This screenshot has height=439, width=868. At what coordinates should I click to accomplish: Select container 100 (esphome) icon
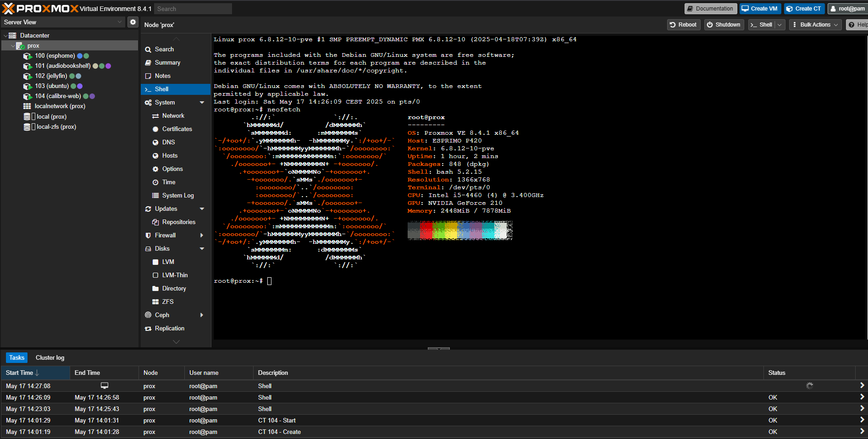(27, 56)
